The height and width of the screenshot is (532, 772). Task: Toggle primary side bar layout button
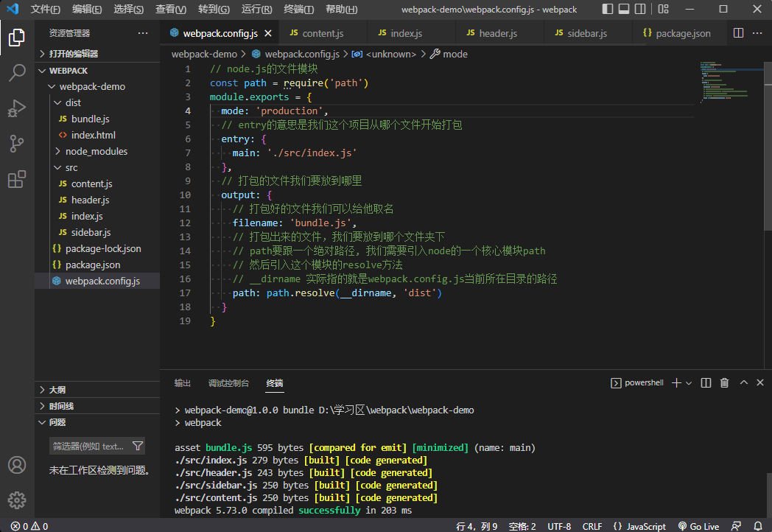(608, 9)
